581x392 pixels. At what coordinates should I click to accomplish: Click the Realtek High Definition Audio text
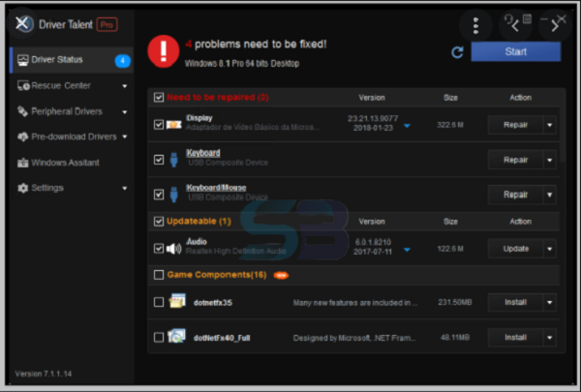pyautogui.click(x=236, y=252)
